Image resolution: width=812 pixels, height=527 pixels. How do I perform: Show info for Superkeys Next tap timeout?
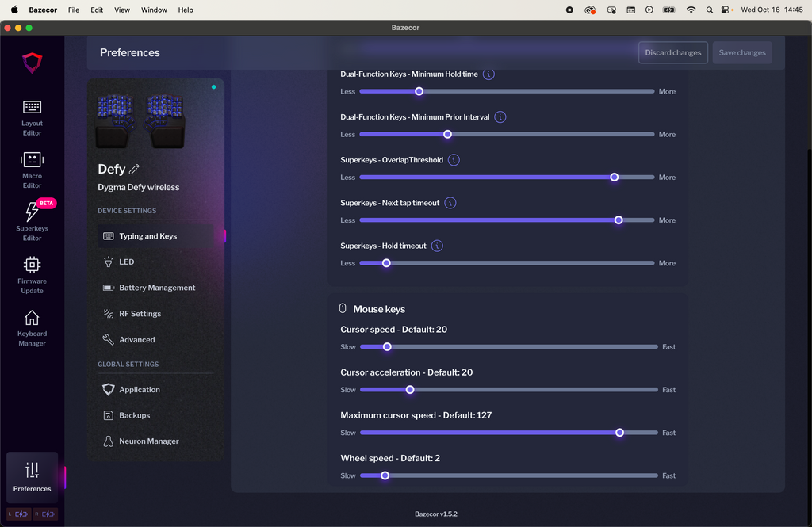click(450, 203)
